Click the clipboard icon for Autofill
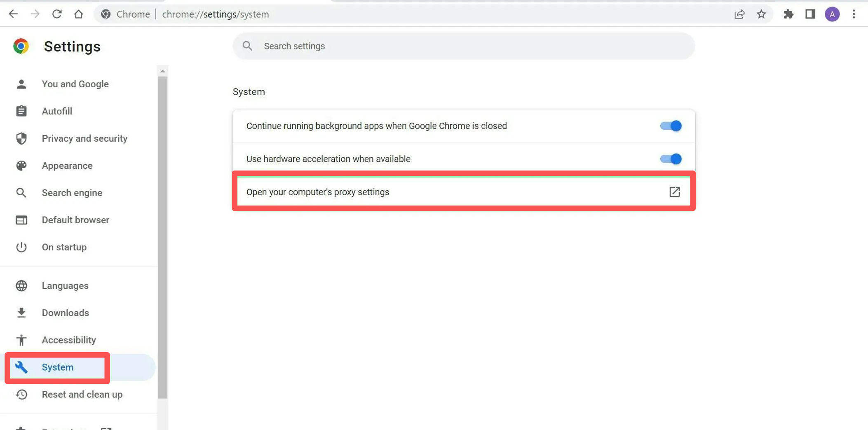The height and width of the screenshot is (430, 868). click(21, 111)
